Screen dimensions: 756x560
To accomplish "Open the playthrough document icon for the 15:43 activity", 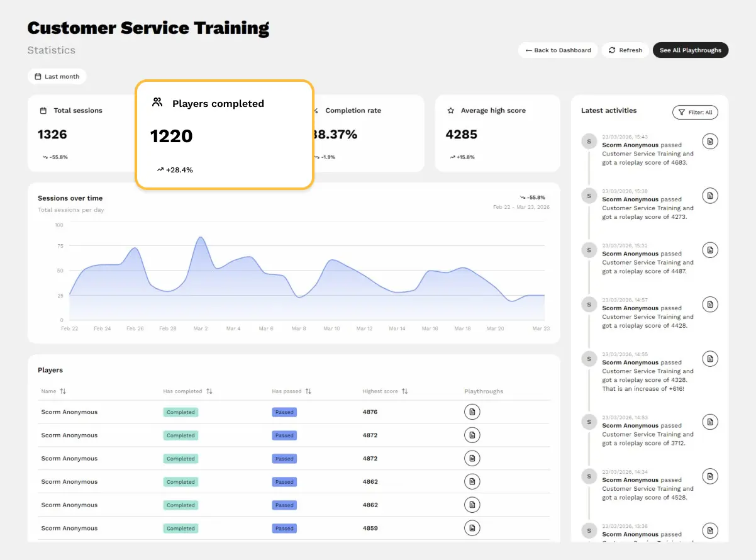I will 710,141.
